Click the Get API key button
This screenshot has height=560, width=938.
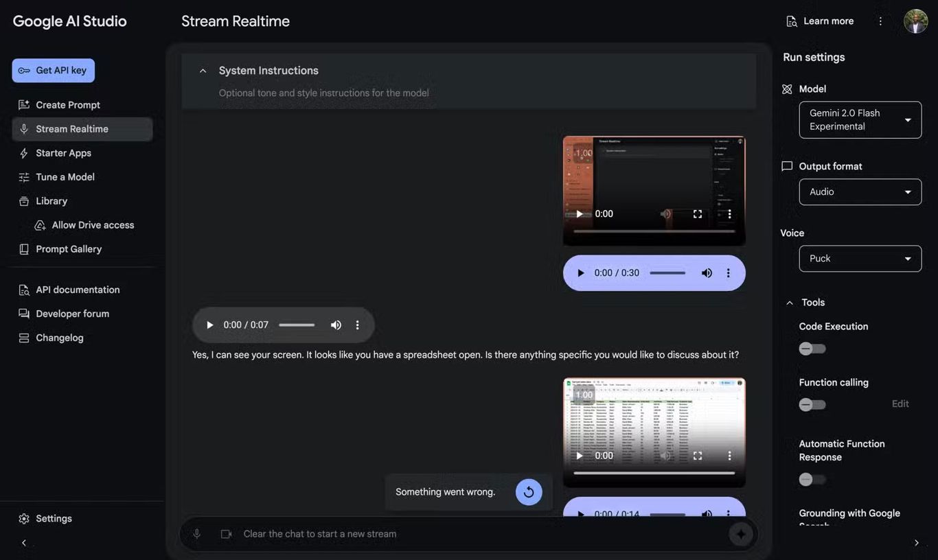53,70
